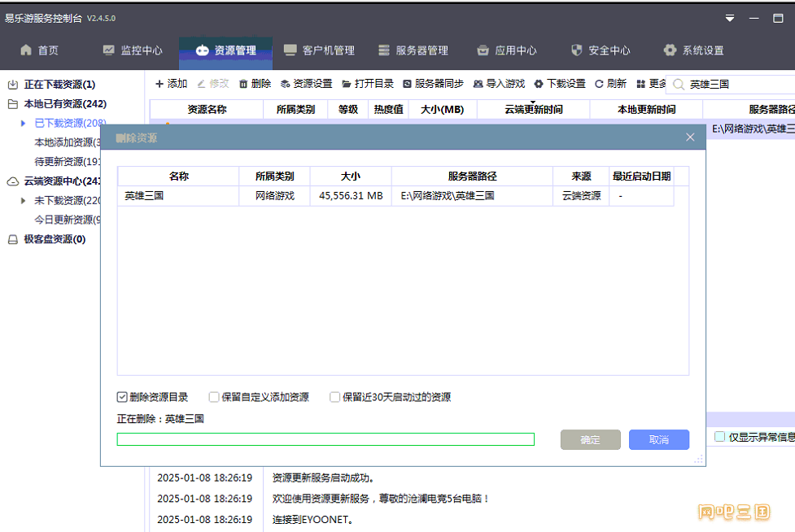Image resolution: width=795 pixels, height=532 pixels.
Task: Select 今日更新资源 in the sidebar
Action: pyautogui.click(x=68, y=220)
